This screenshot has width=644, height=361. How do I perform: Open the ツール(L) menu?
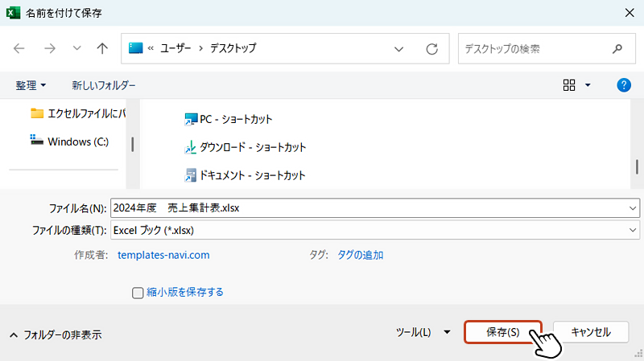coord(423,332)
